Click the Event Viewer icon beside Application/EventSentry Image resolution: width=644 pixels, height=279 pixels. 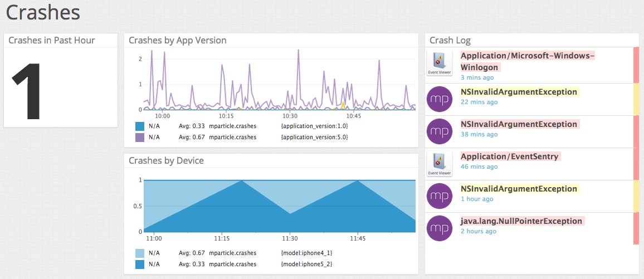coord(440,164)
